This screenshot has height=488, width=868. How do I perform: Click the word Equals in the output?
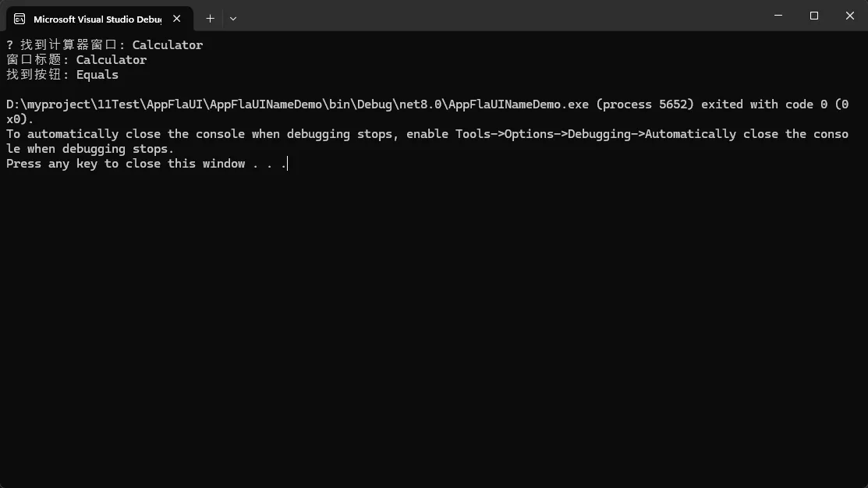point(97,75)
